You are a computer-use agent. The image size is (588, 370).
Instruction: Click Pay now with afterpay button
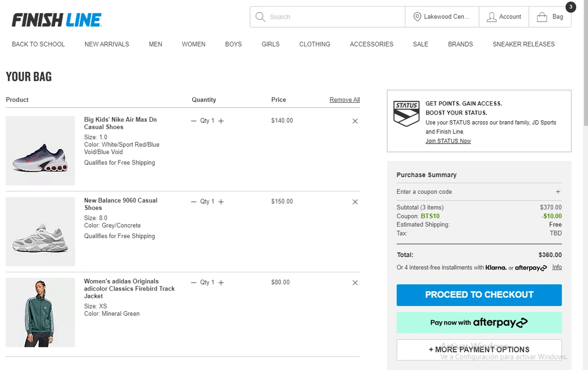coord(479,323)
